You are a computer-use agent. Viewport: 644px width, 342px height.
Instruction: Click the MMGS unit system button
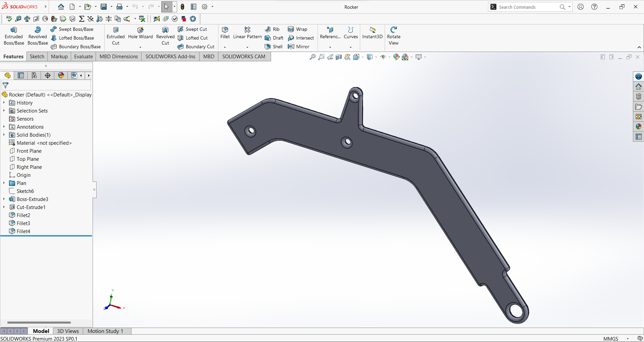click(610, 339)
